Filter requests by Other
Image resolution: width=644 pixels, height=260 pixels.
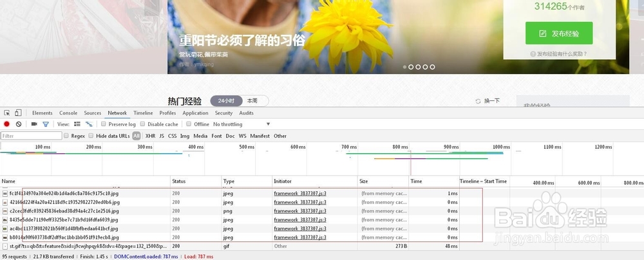(280, 136)
